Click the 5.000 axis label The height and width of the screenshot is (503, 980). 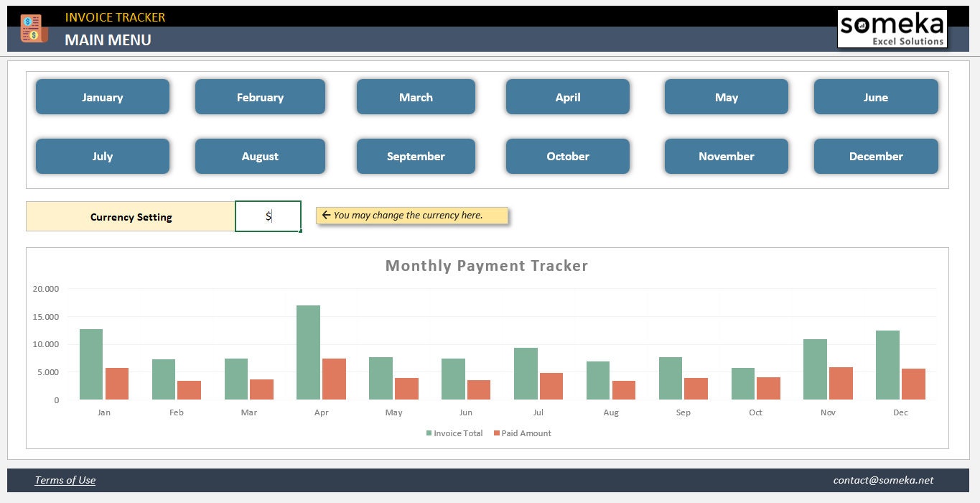pyautogui.click(x=48, y=372)
